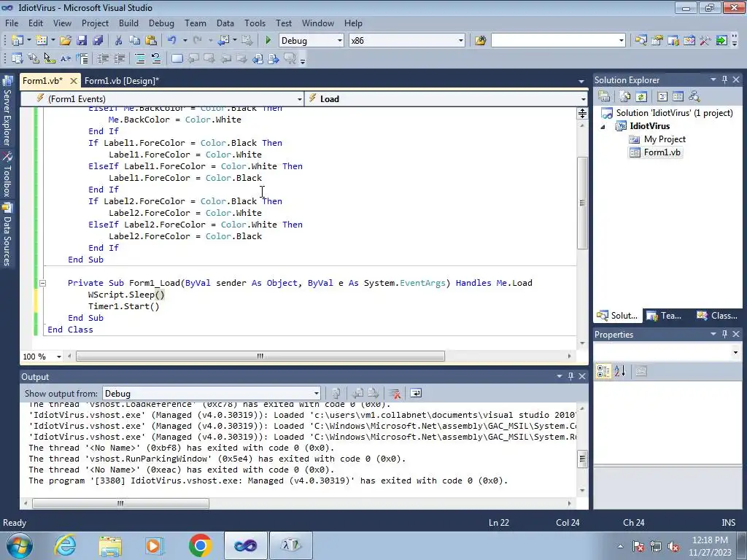Switch to the Team Explorer bottom tab
747x560 pixels.
665,316
